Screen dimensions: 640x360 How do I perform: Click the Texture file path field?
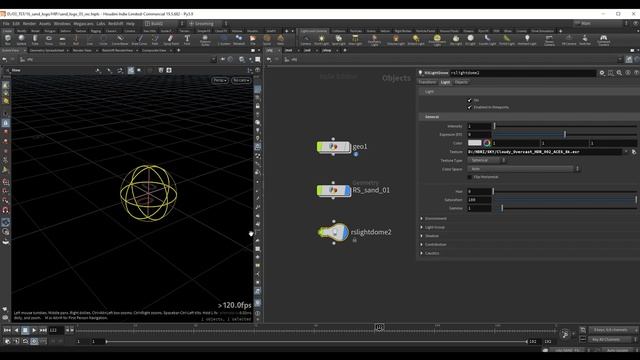(x=544, y=152)
